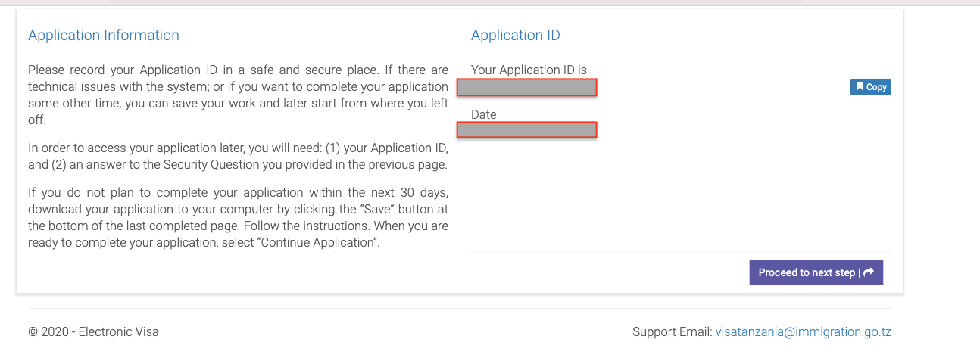Click the © 2020 - Electronic Visa footer text
Screen dimensions: 980x361
pos(93,331)
